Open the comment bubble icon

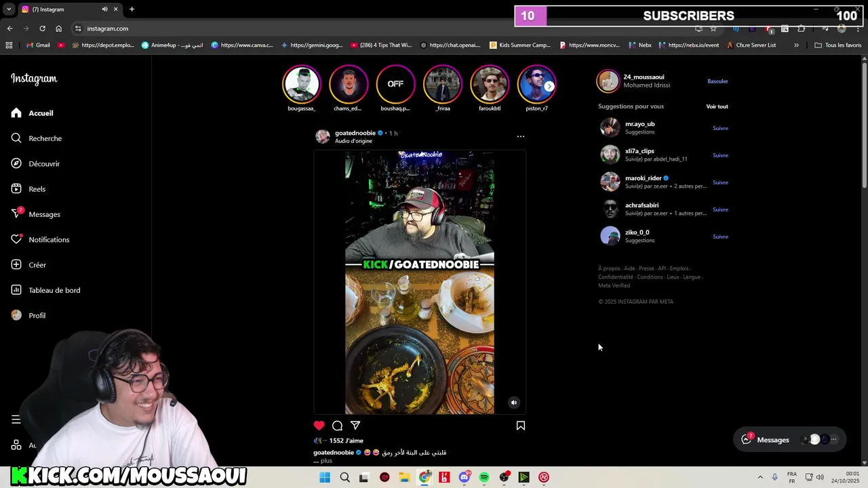[337, 426]
